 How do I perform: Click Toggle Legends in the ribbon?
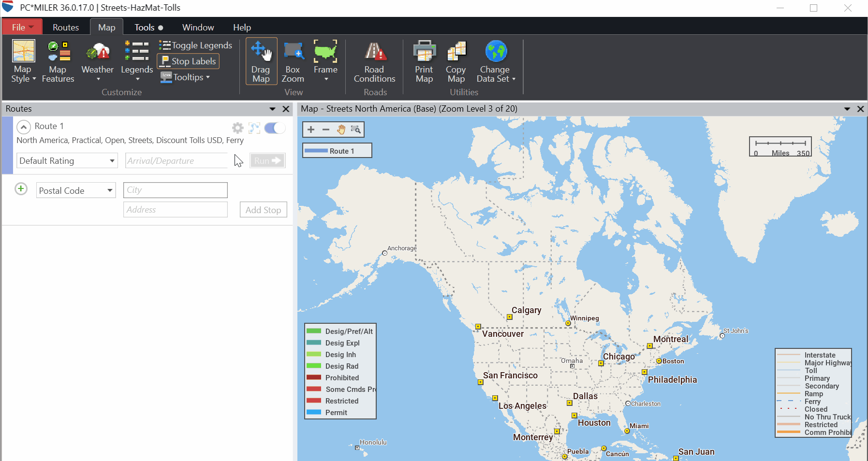click(x=196, y=45)
